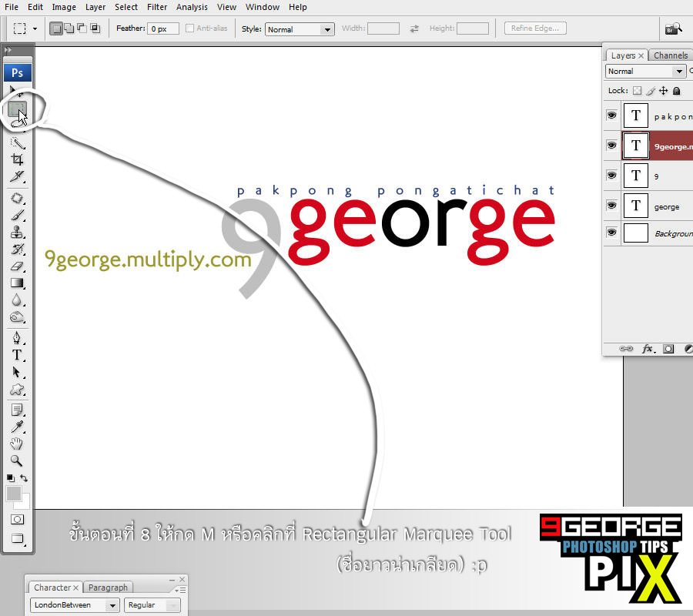Select the Crop tool
This screenshot has width=693, height=616.
17,159
